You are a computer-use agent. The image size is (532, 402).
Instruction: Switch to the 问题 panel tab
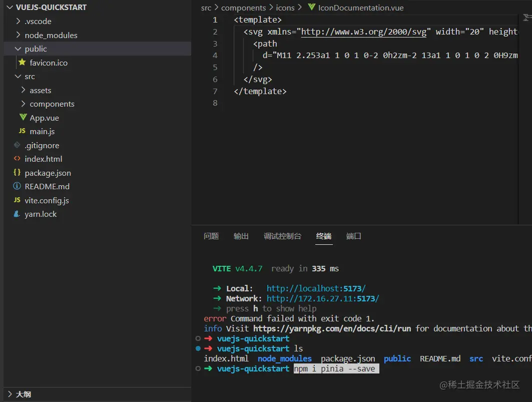point(211,236)
